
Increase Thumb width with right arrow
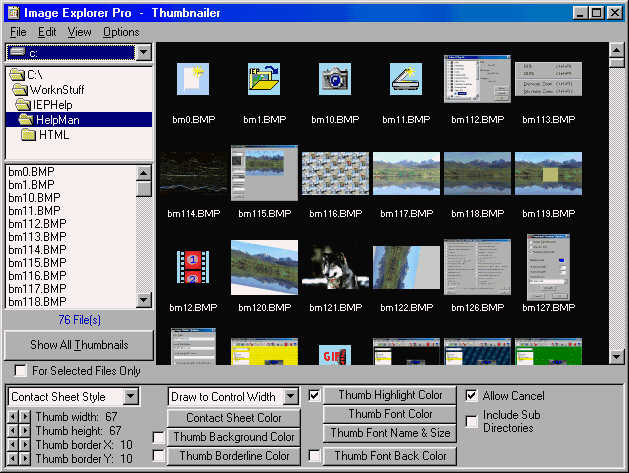point(25,417)
